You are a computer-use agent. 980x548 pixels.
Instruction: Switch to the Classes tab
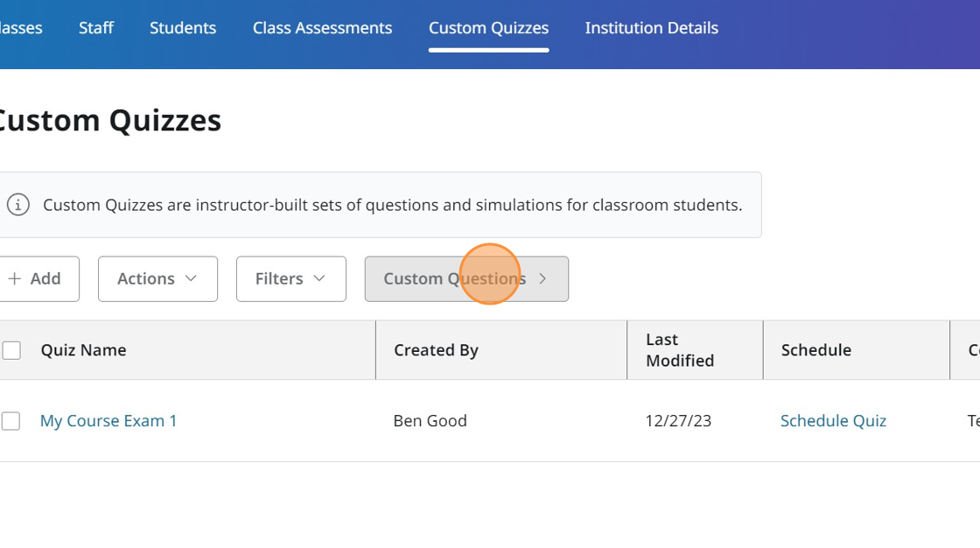[19, 28]
